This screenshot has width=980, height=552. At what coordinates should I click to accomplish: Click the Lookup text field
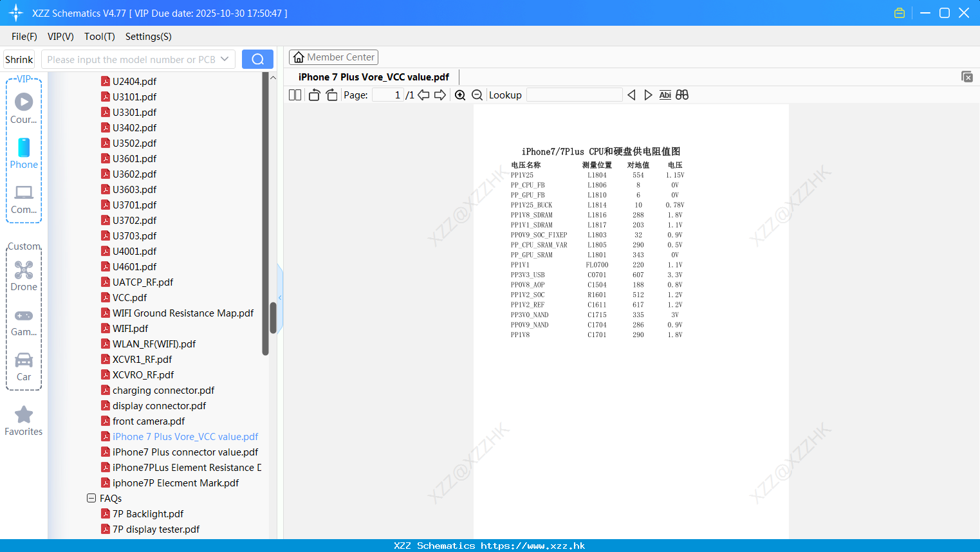(x=575, y=95)
